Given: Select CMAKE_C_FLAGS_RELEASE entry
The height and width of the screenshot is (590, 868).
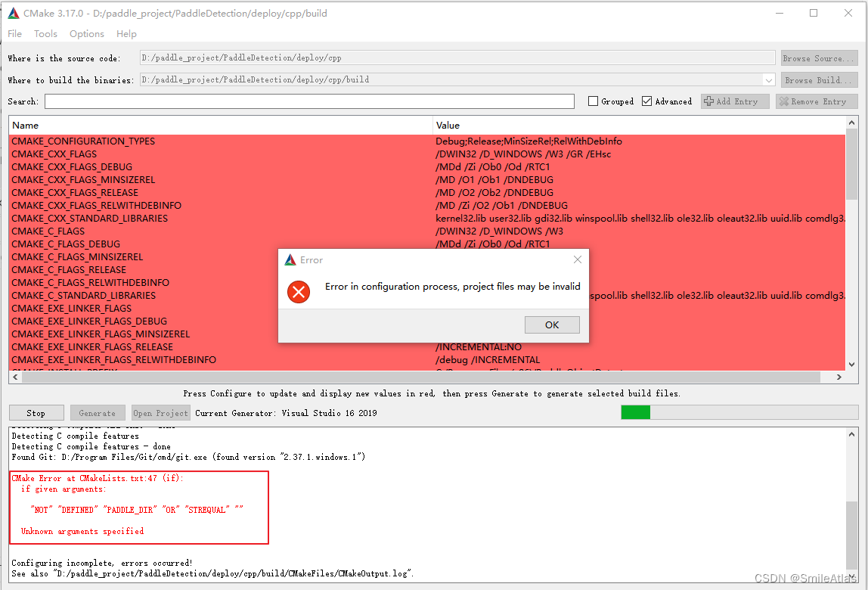Looking at the screenshot, I should click(69, 270).
